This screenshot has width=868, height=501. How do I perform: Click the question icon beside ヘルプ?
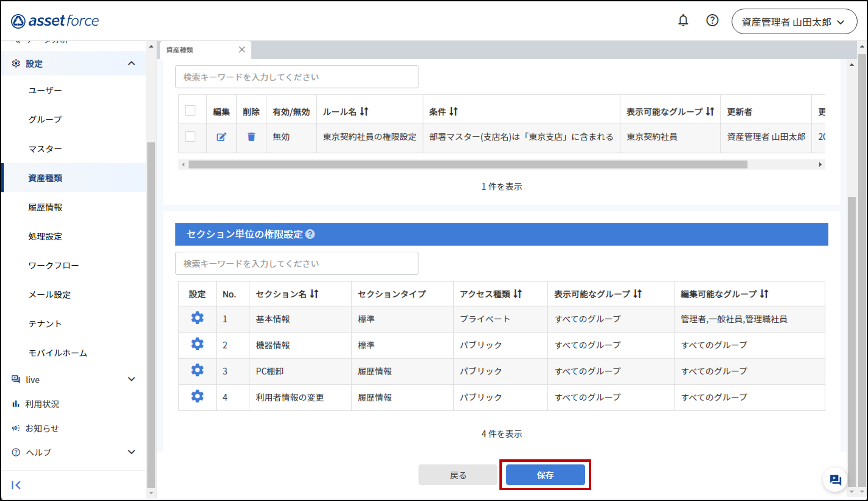tap(16, 452)
